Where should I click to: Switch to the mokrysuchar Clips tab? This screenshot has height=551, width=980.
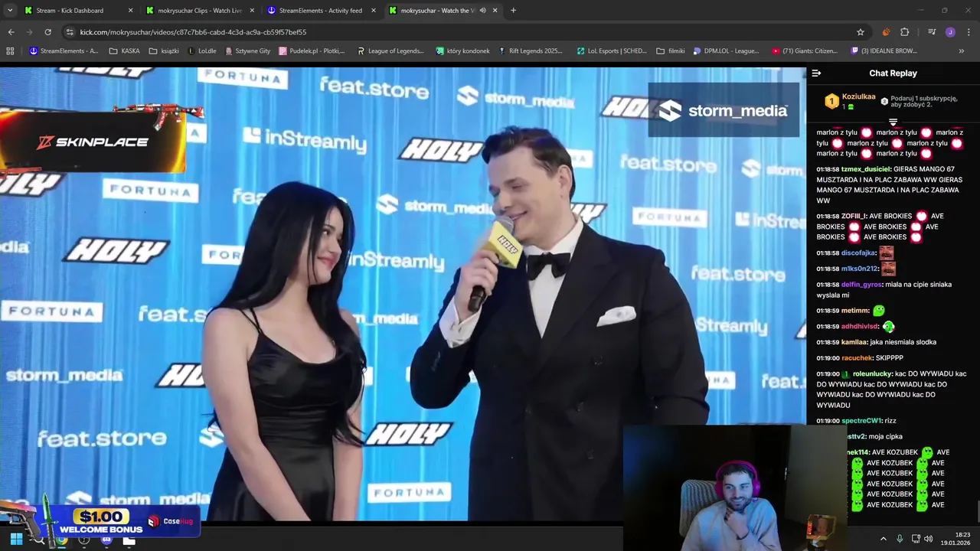[200, 11]
